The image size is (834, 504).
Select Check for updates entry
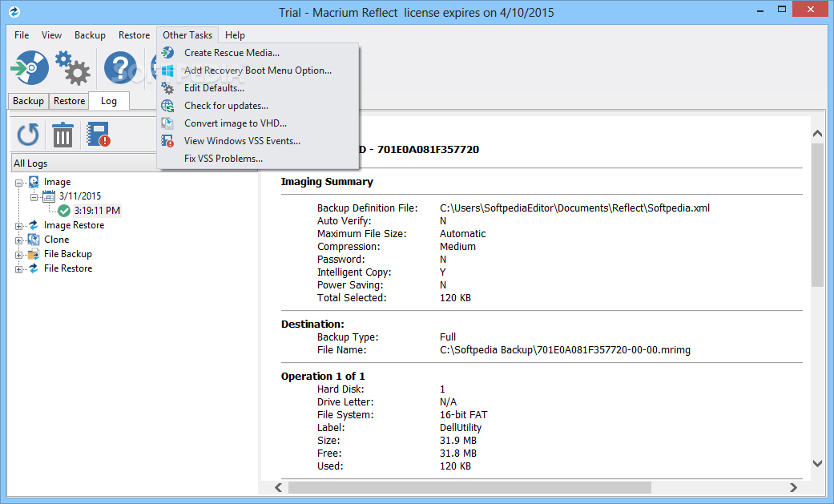pyautogui.click(x=258, y=106)
